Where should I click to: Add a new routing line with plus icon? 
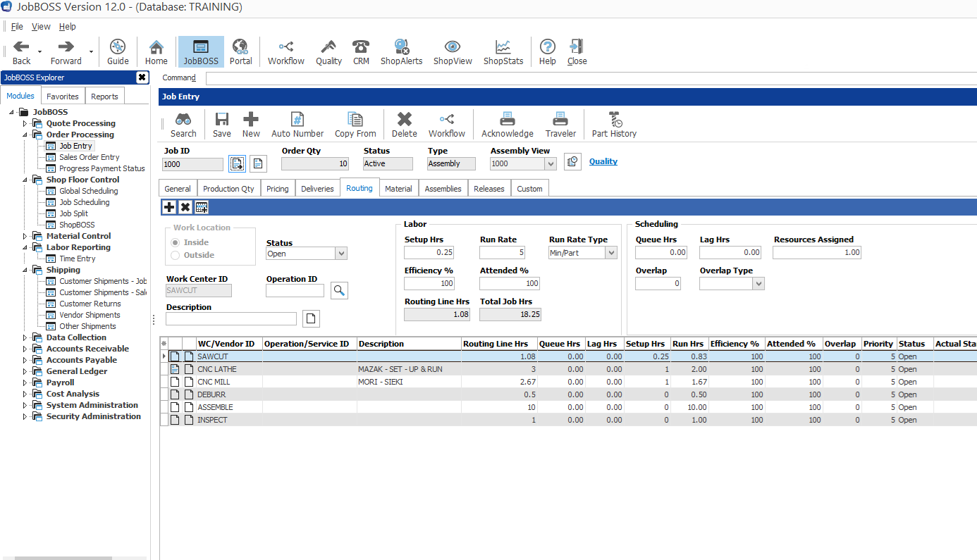(x=168, y=206)
